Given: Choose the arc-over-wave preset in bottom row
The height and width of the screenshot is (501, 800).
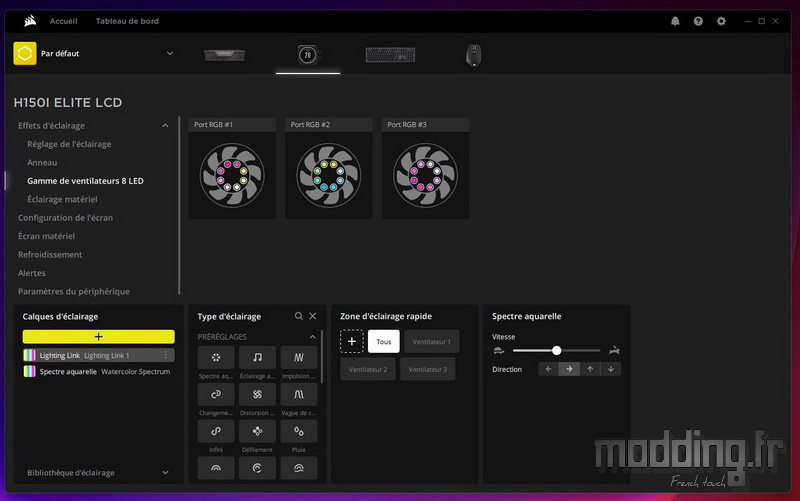Looking at the screenshot, I should tap(298, 468).
